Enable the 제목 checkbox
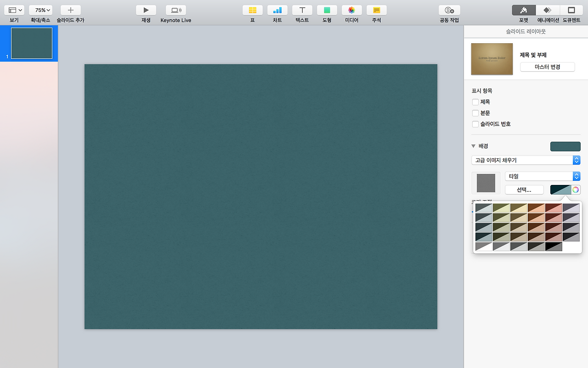588x368 pixels. point(475,102)
